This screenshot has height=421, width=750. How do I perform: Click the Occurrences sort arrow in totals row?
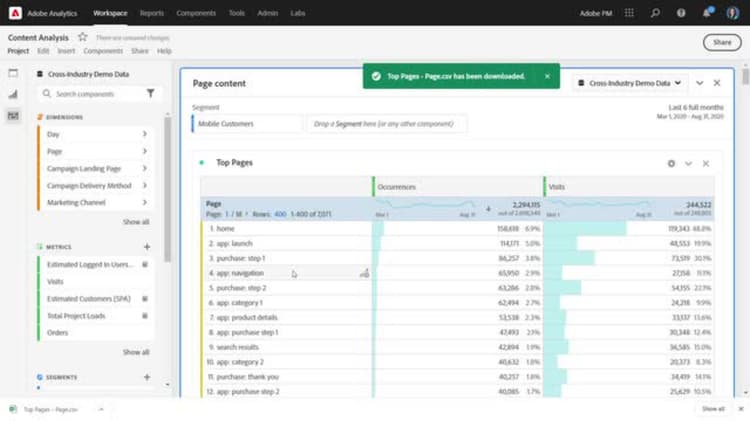point(488,209)
